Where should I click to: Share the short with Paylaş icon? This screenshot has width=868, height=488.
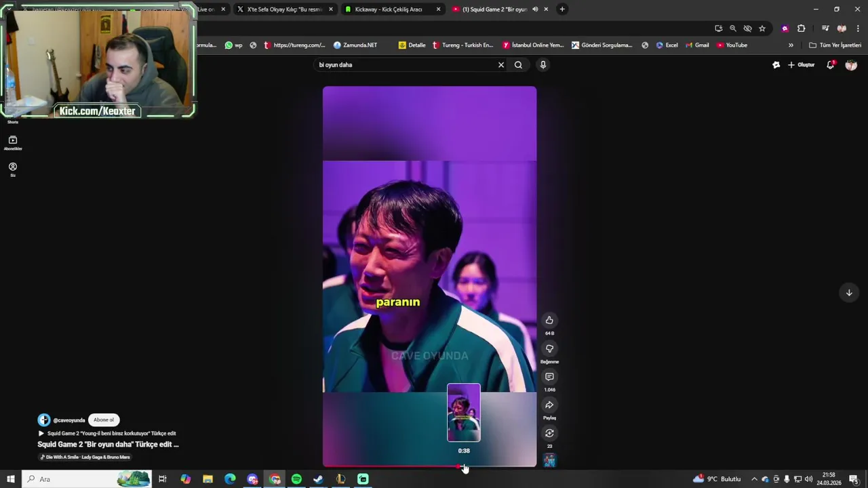[x=549, y=405]
